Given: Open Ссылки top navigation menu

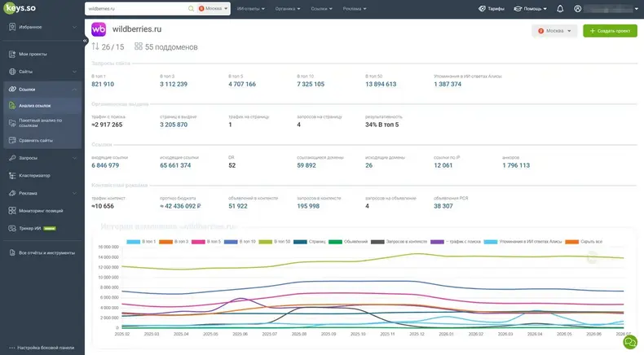Looking at the screenshot, I should point(321,9).
